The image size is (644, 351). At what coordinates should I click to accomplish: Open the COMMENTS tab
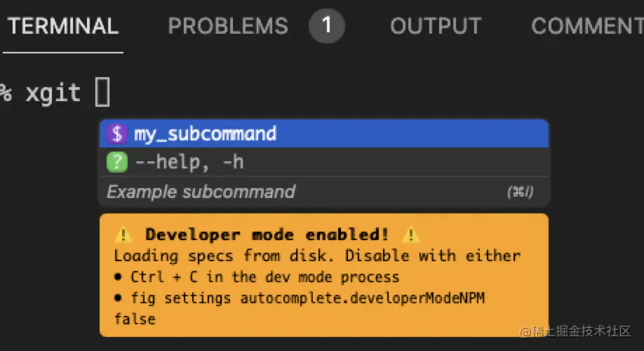(x=587, y=26)
